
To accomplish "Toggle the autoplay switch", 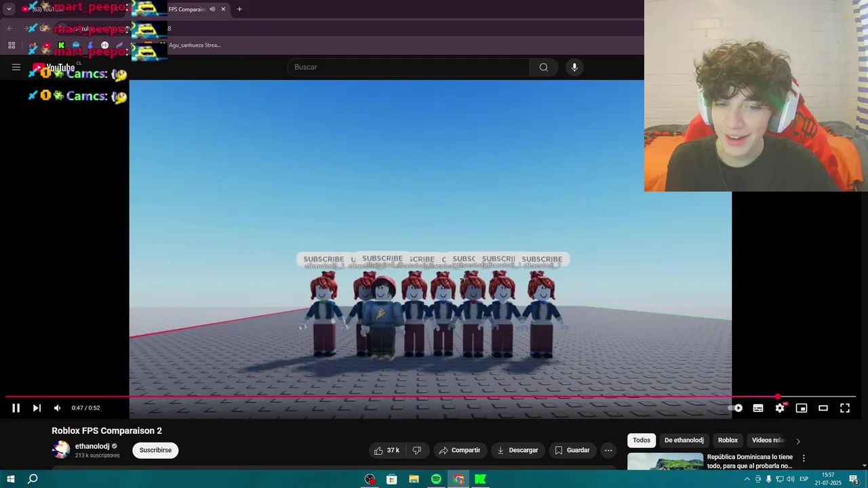I will 735,408.
